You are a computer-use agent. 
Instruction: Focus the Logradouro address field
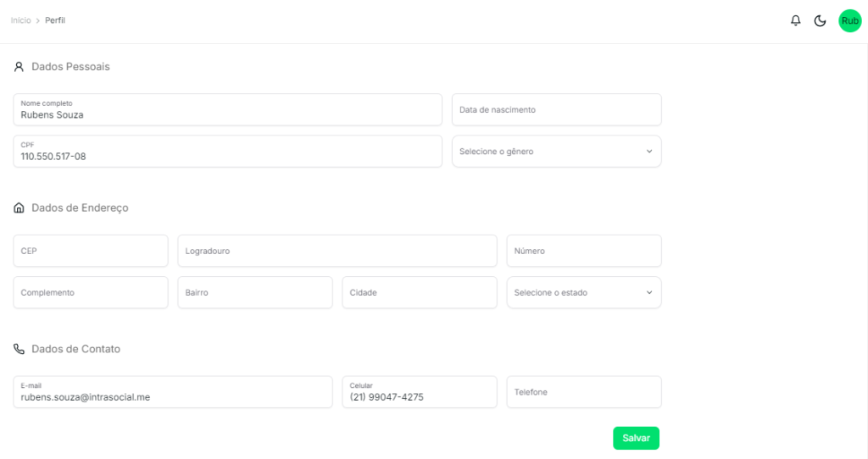[337, 251]
